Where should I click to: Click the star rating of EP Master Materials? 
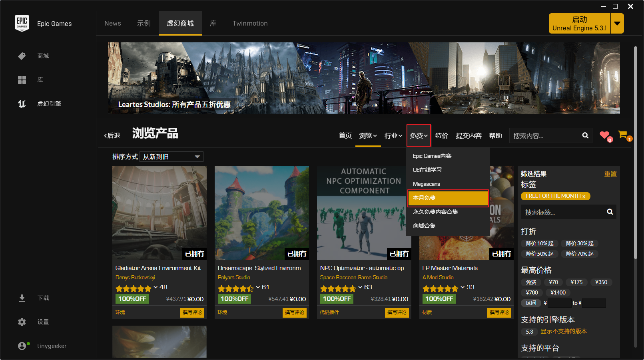click(441, 288)
